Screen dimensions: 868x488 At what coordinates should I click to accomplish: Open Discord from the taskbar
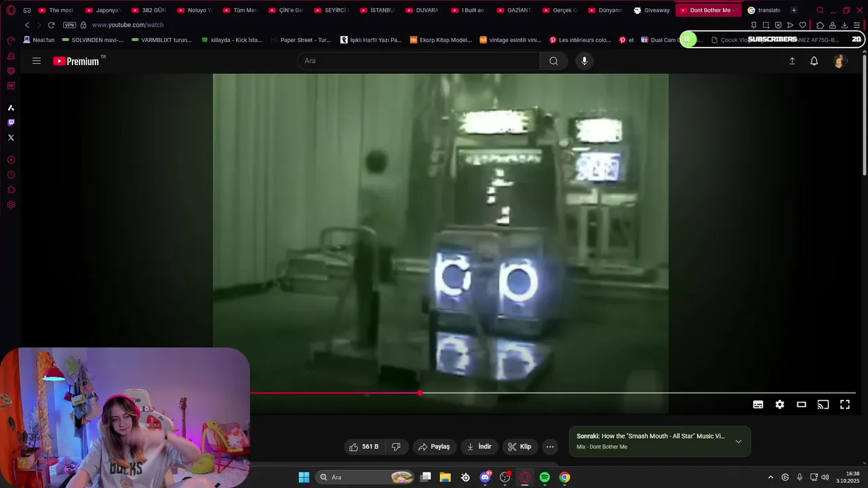485,477
